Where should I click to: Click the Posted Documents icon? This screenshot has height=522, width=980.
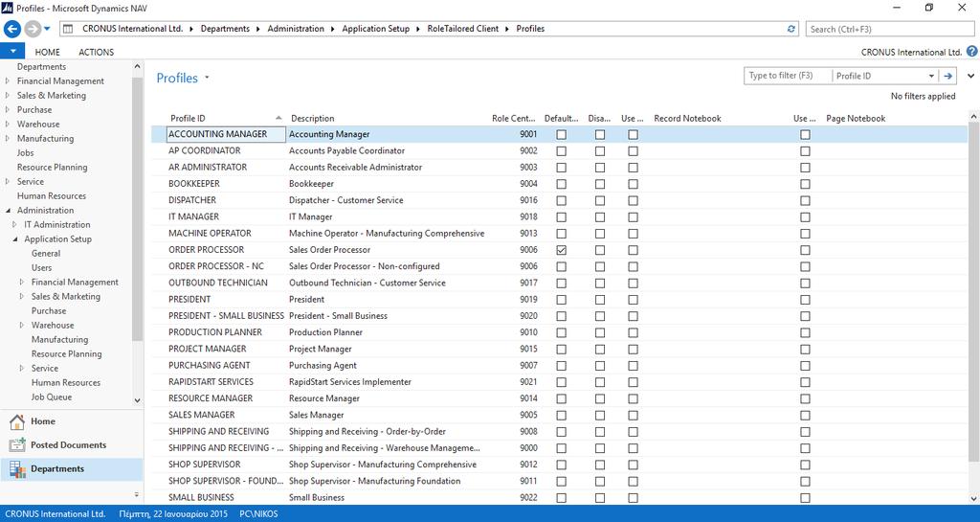pos(17,445)
